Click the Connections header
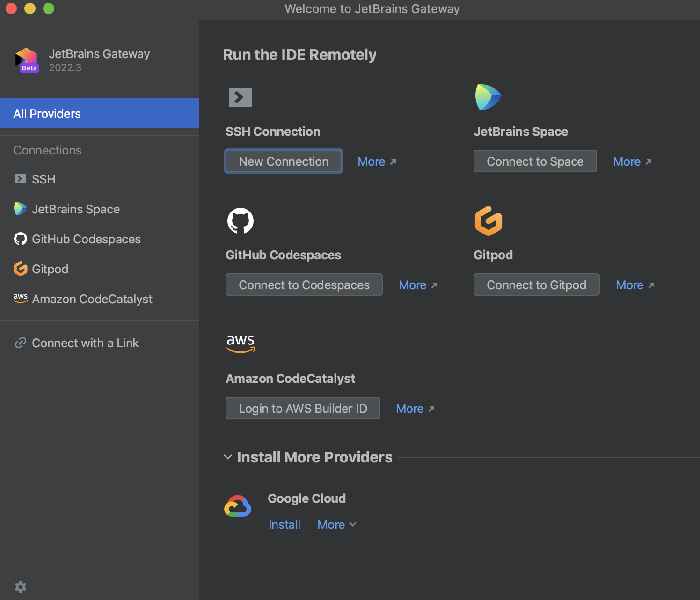The height and width of the screenshot is (600, 700). 47,150
